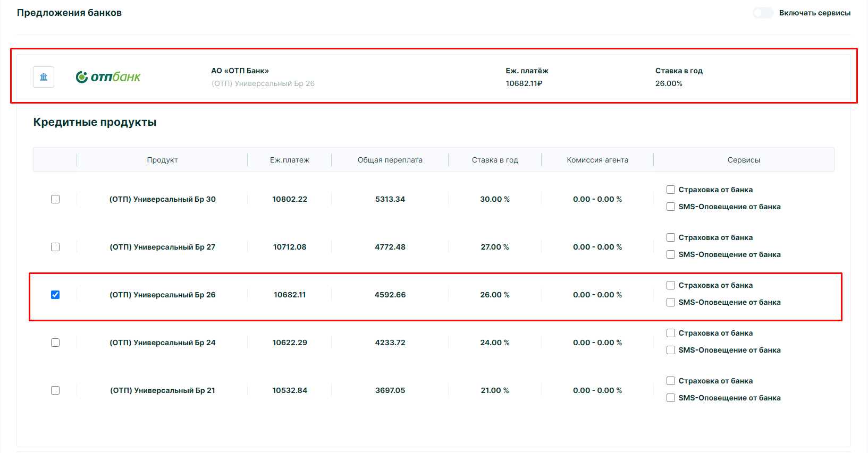Select the Универсальный Бр 27 product checkbox
This screenshot has height=453, width=868.
(55, 247)
